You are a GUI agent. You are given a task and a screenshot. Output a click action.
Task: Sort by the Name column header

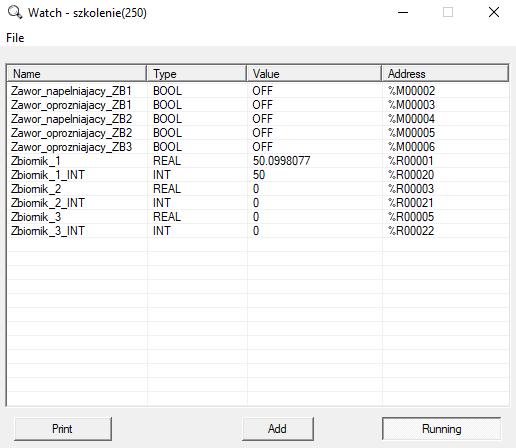pyautogui.click(x=76, y=73)
